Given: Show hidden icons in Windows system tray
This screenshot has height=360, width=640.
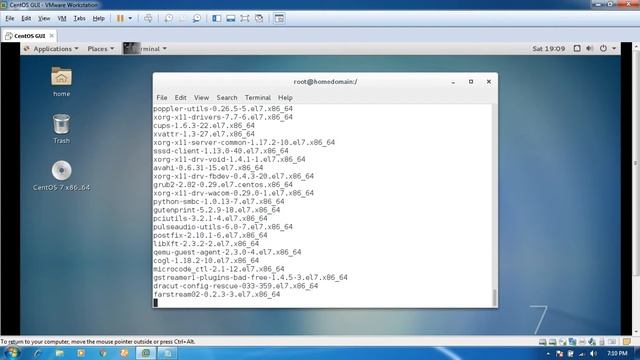Looking at the screenshot, I should click(x=548, y=353).
